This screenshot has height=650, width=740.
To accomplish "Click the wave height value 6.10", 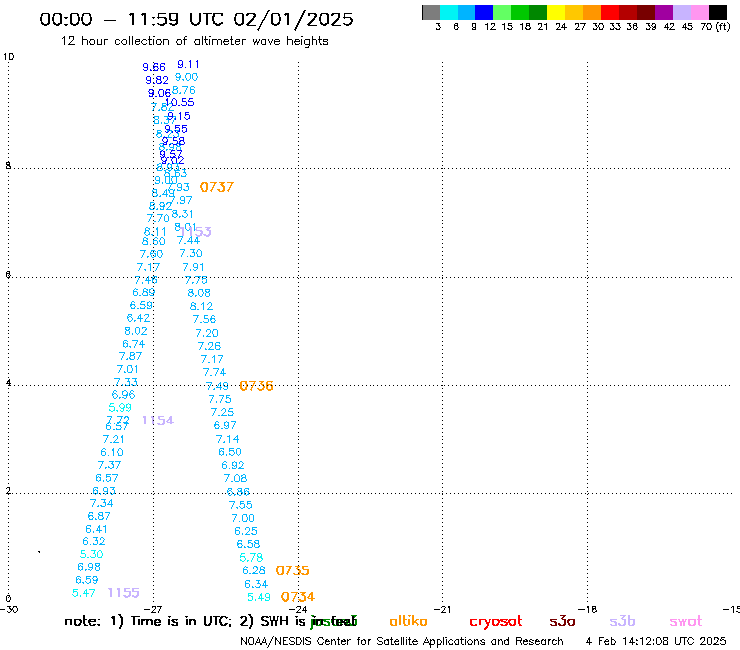I will [112, 453].
